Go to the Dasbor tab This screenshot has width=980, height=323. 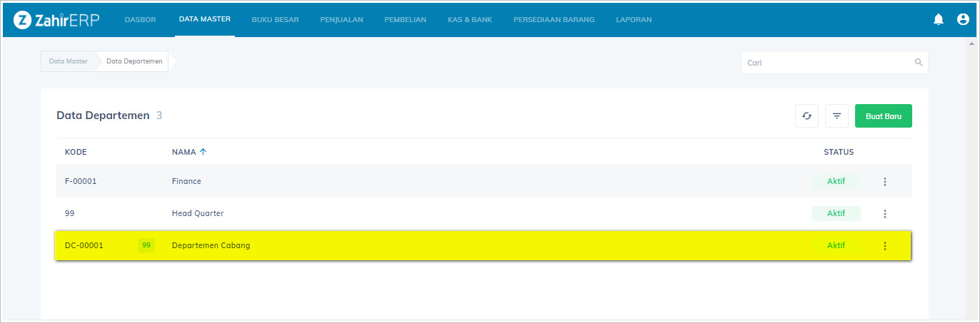(140, 20)
